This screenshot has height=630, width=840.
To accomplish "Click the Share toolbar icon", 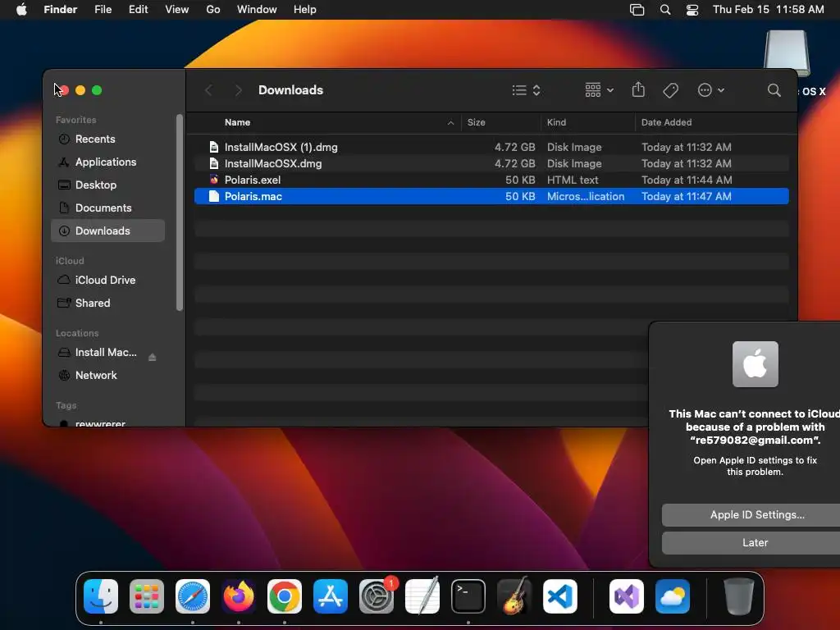I will (638, 90).
